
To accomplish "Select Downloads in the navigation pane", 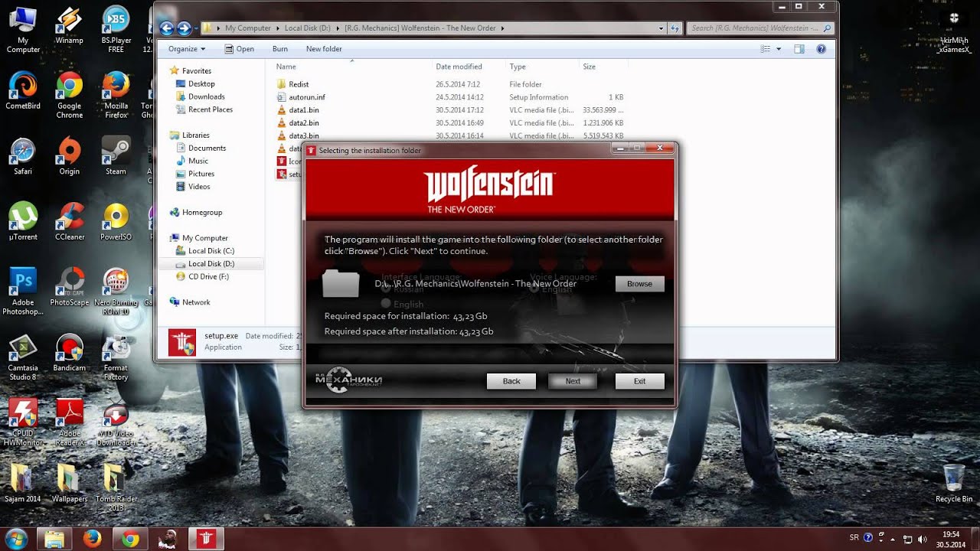I will (x=206, y=96).
